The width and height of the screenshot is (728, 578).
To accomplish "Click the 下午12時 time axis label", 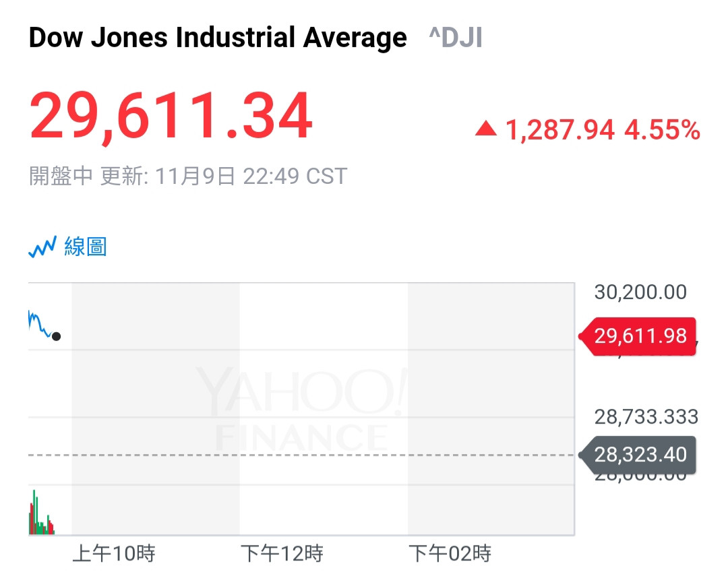I will (282, 554).
